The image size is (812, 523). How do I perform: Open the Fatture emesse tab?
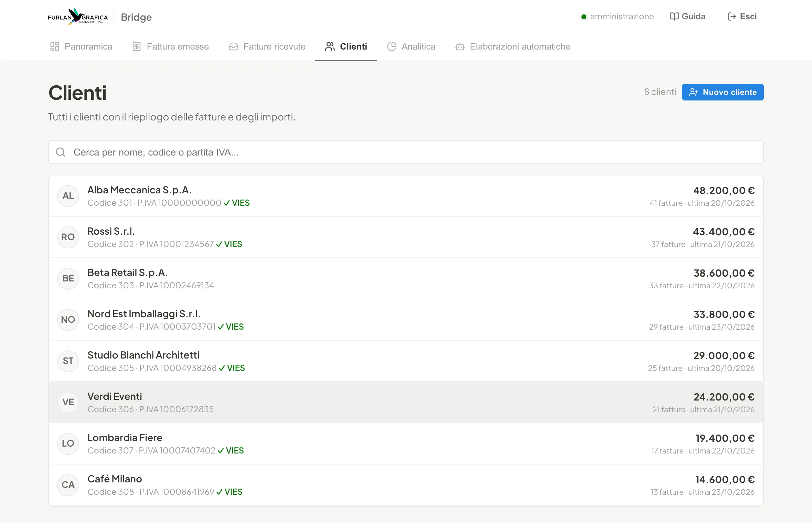171,46
